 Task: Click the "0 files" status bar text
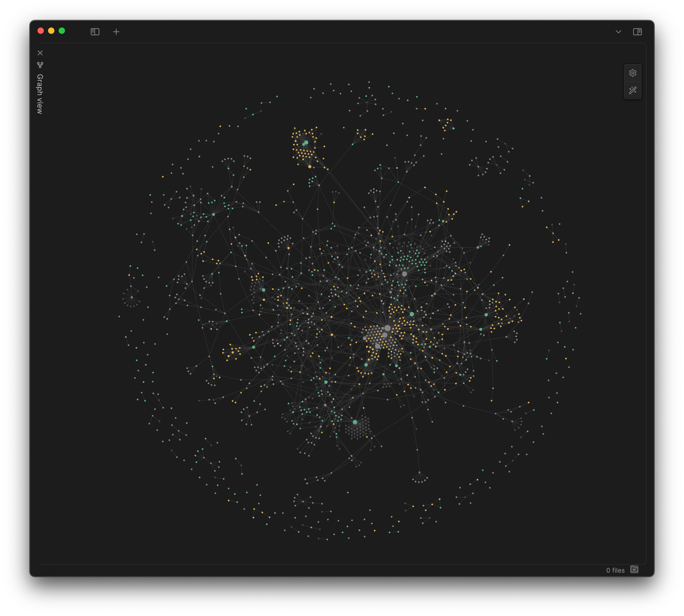615,570
